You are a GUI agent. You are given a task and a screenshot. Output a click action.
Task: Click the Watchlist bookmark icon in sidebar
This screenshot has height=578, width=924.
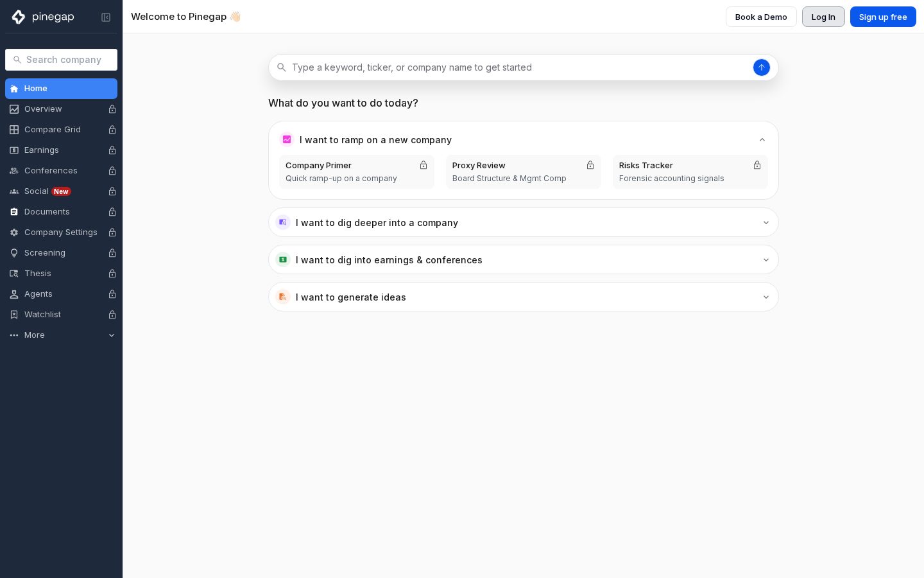[x=14, y=315]
